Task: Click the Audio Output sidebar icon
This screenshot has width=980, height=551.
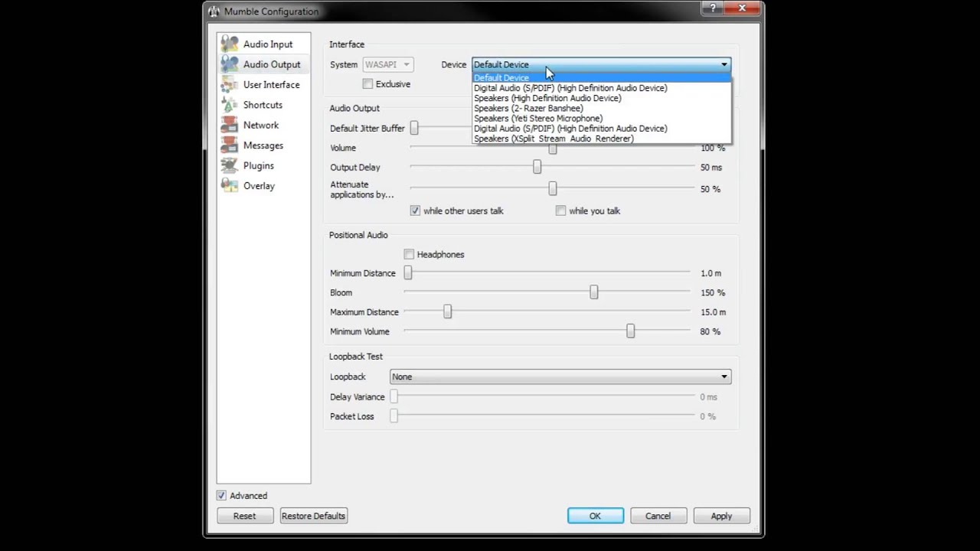Action: click(x=229, y=64)
